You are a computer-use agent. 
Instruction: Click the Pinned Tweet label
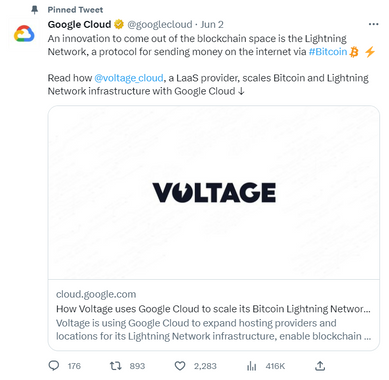click(75, 10)
